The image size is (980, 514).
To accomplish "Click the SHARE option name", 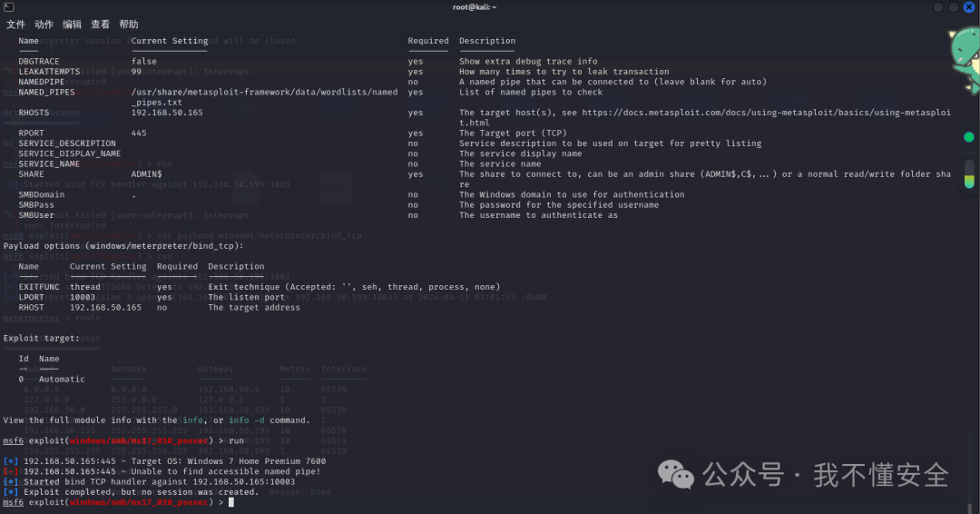I will [x=31, y=173].
